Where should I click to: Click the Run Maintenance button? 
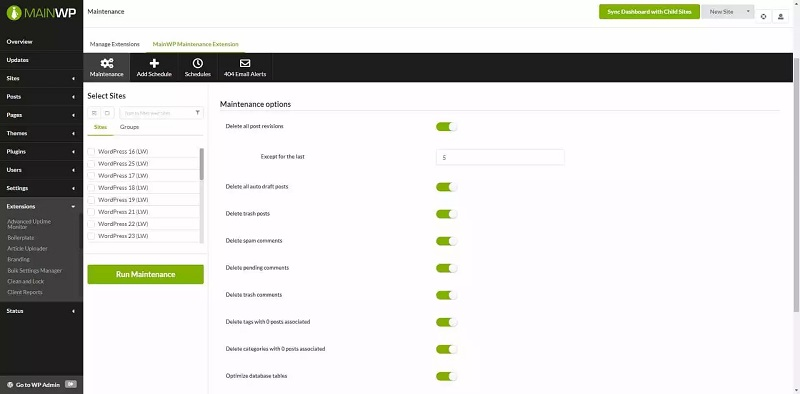click(145, 275)
